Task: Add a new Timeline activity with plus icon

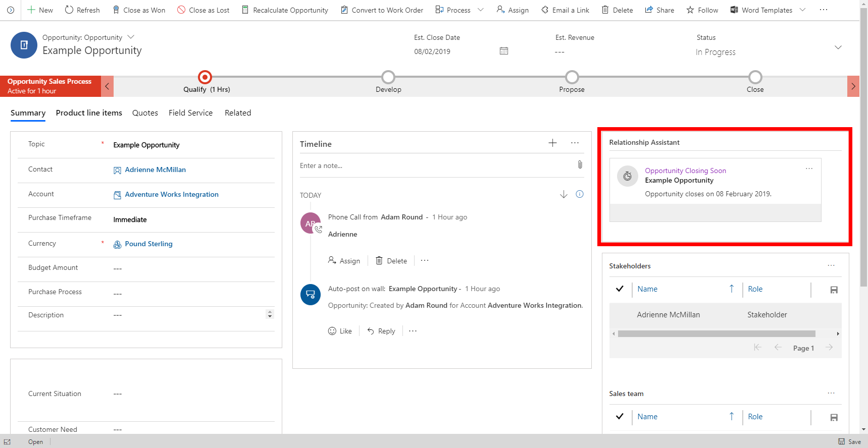Action: pos(552,143)
